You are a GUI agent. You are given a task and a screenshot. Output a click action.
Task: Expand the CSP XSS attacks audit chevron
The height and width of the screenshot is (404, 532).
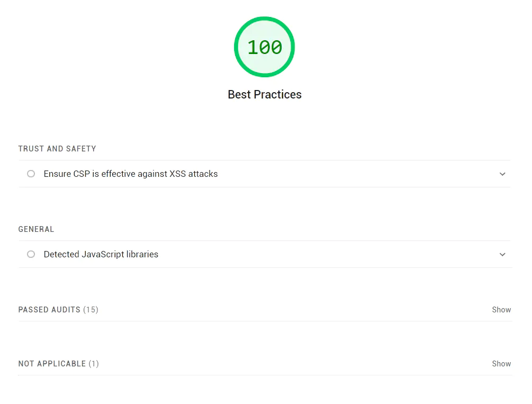pyautogui.click(x=502, y=174)
